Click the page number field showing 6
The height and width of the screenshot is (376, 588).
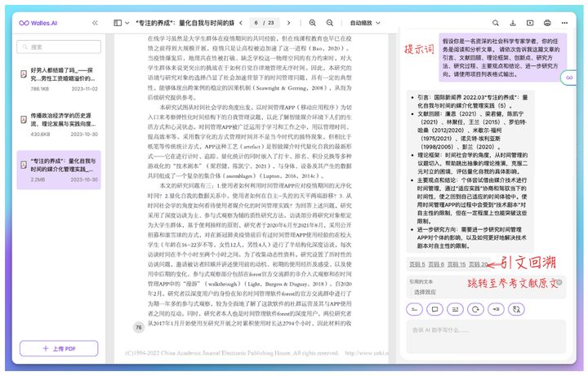pyautogui.click(x=256, y=23)
